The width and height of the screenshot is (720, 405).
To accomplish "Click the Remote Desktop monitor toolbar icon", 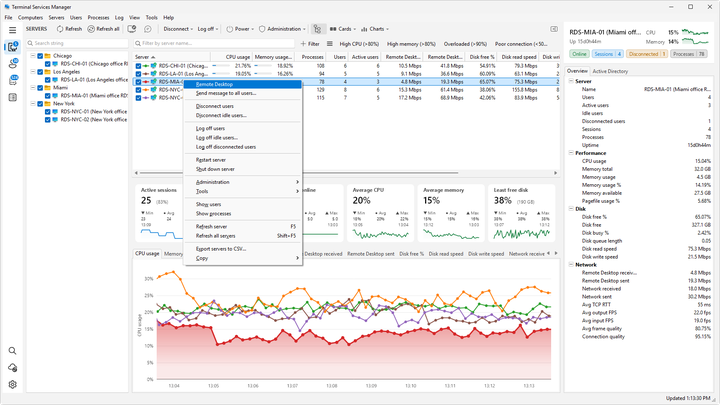I will click(x=132, y=29).
